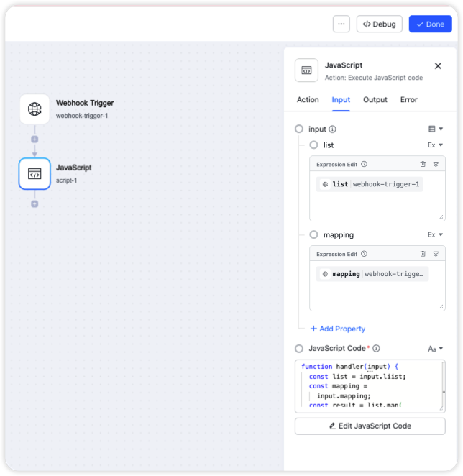Click the plus connector below the JavaScript node
Image resolution: width=463 pixels, height=476 pixels.
(x=35, y=204)
